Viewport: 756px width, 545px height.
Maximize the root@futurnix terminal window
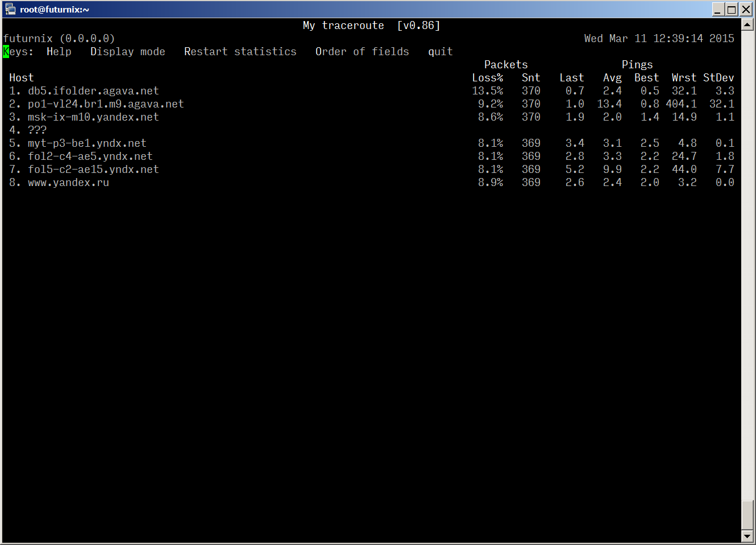732,10
